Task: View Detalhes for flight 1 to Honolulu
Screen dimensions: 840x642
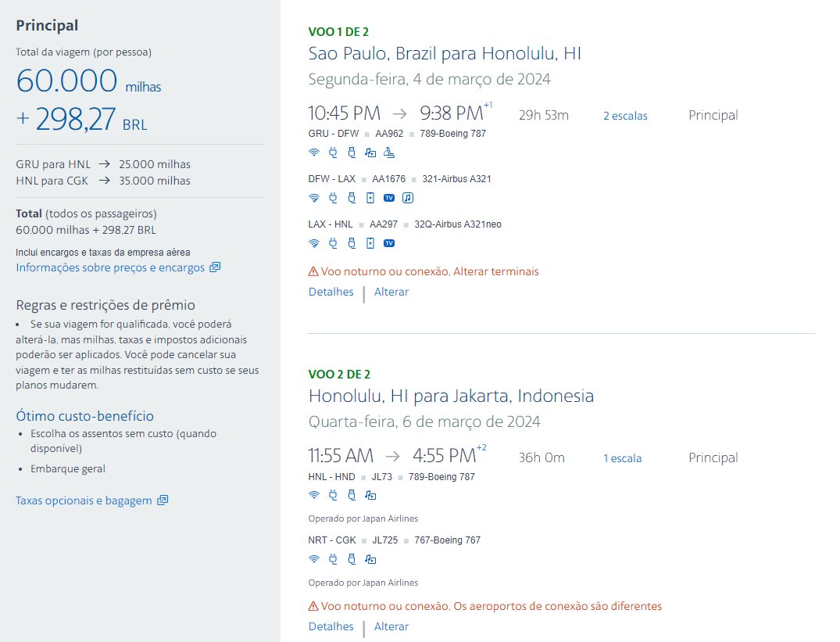Action: (x=331, y=292)
